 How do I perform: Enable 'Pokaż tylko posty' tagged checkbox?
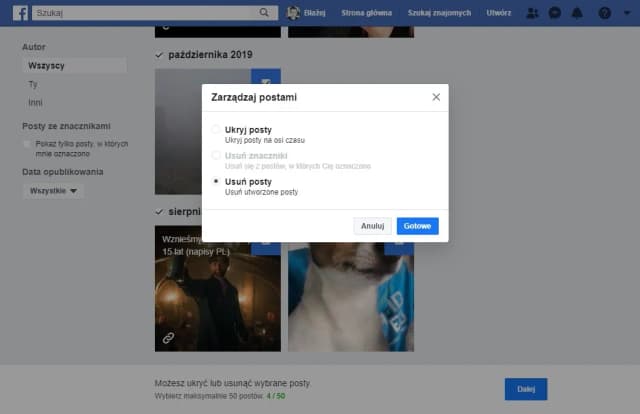coord(28,145)
